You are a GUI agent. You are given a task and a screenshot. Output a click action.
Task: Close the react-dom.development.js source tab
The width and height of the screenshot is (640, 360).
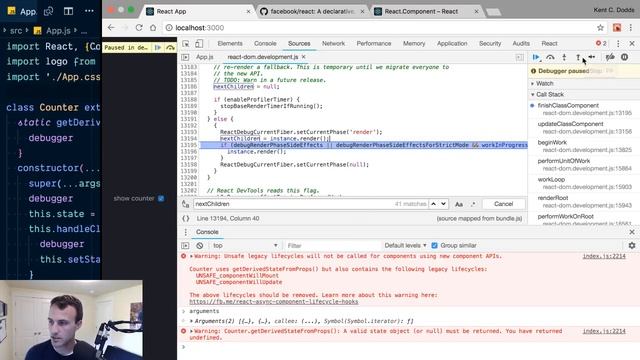pos(303,57)
